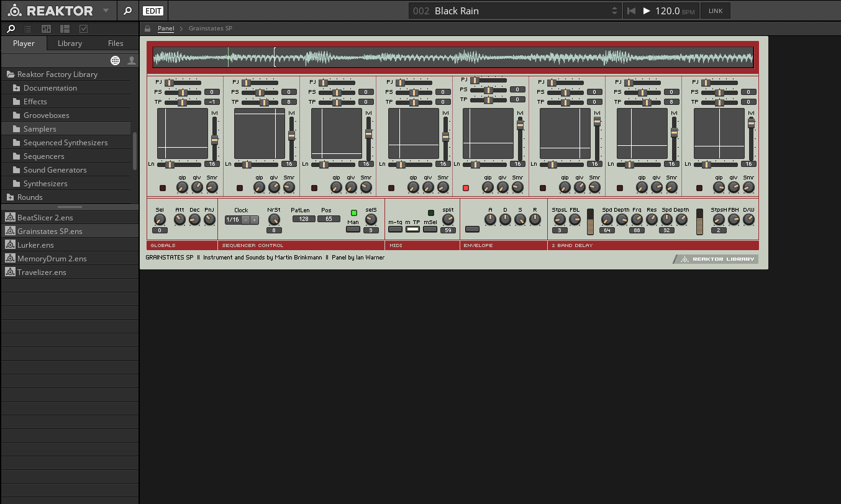Toggle first state's dark red LED

tap(163, 188)
